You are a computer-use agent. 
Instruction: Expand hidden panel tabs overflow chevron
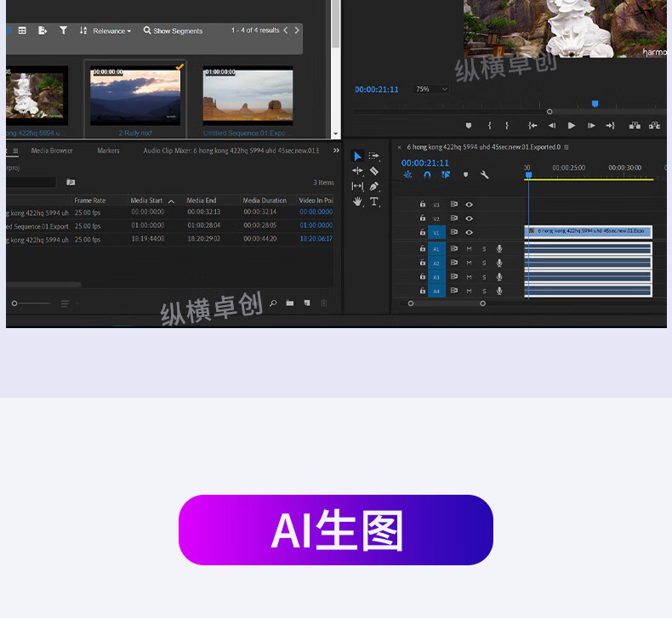[x=336, y=151]
